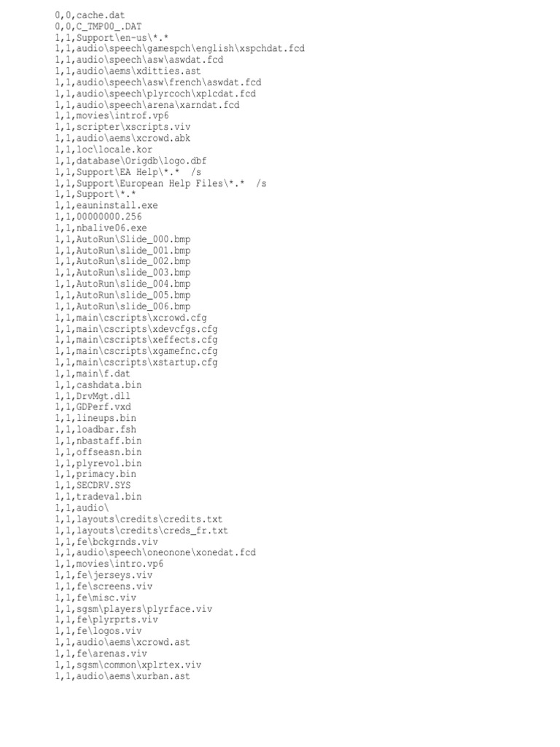Select the C_TMP00_.DAT entry

point(98,26)
